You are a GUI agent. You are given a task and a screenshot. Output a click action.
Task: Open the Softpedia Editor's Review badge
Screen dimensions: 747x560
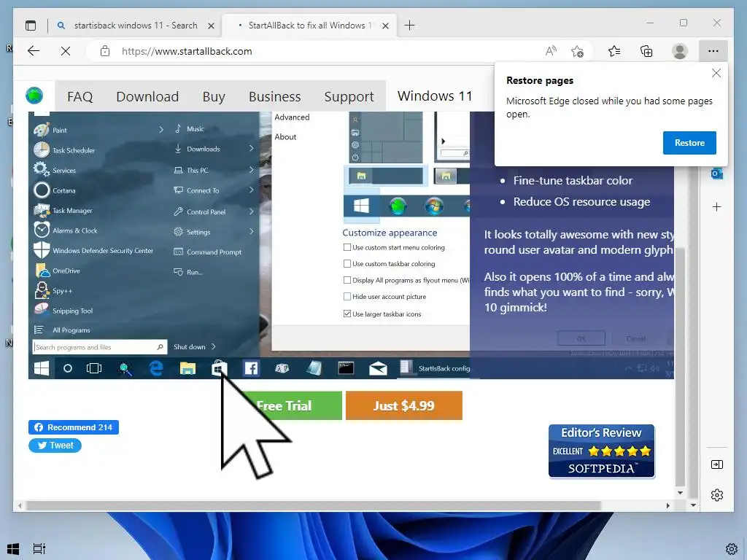pos(601,451)
